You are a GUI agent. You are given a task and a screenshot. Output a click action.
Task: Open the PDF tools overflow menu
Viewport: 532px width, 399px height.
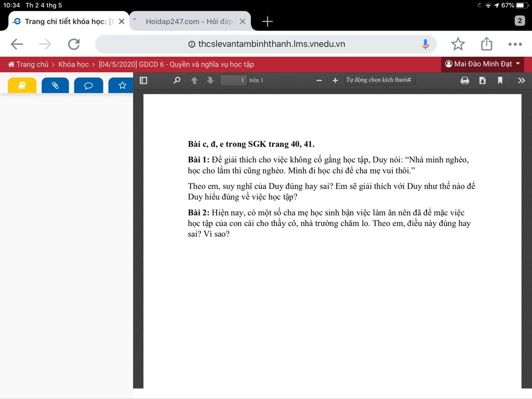522,81
